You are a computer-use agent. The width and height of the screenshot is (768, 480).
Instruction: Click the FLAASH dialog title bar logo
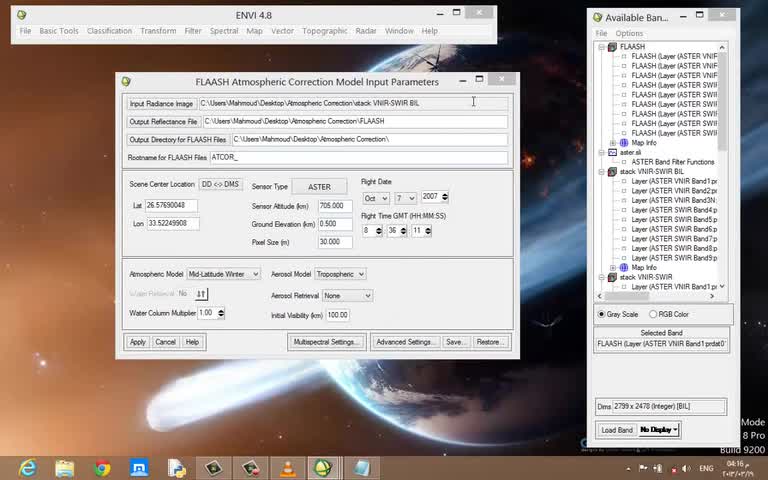[x=126, y=81]
